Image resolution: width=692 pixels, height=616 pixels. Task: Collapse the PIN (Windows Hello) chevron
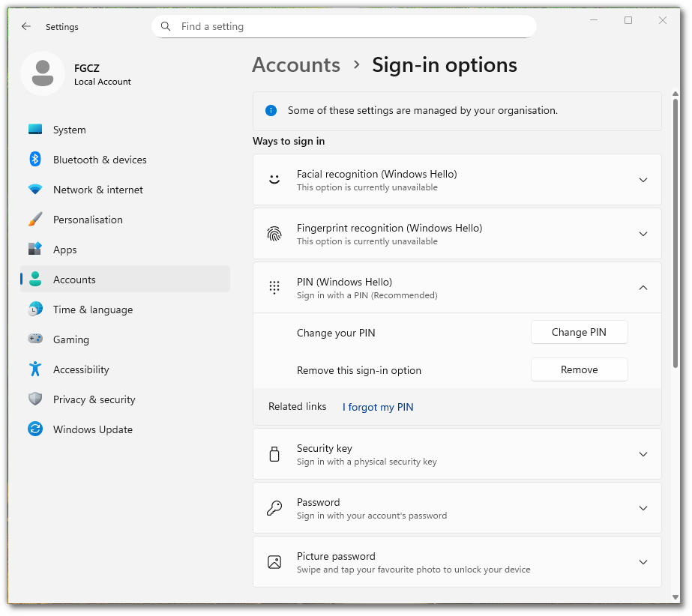point(643,288)
